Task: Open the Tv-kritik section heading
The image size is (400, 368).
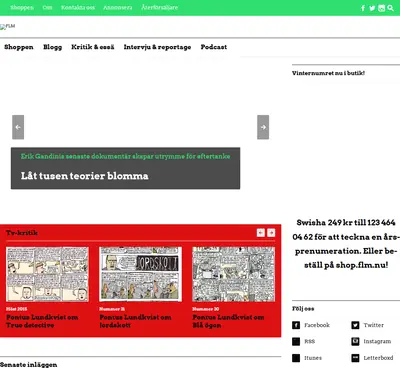Action: [22, 233]
